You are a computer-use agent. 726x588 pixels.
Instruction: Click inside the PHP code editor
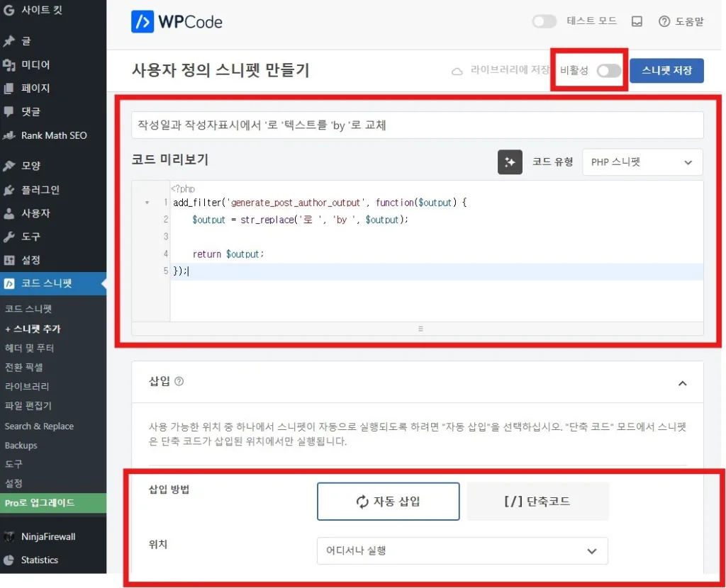point(437,251)
